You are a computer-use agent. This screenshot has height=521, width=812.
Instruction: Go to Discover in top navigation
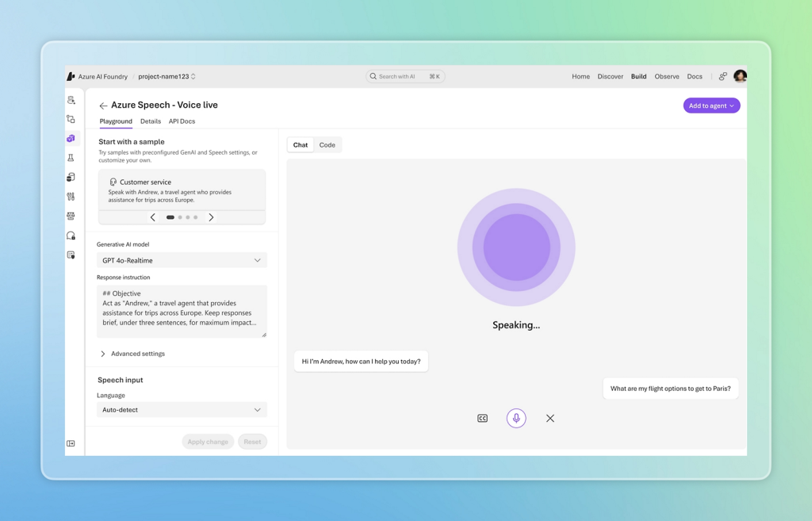pos(610,77)
